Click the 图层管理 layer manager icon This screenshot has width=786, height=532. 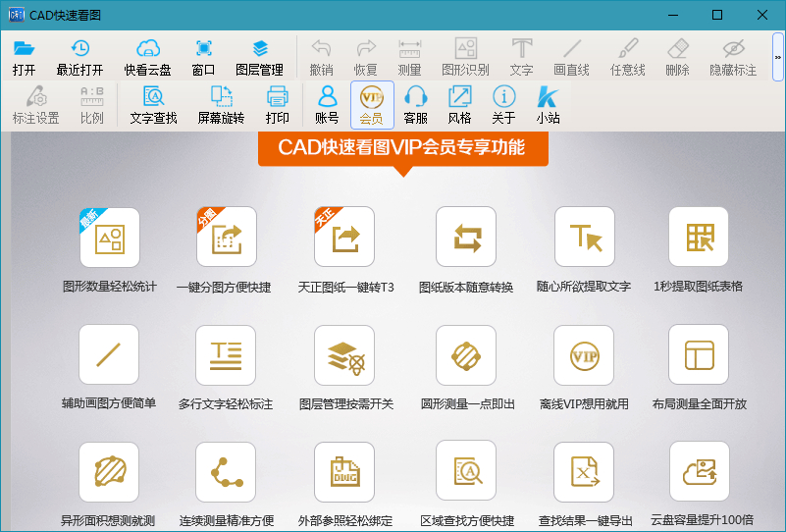[259, 56]
